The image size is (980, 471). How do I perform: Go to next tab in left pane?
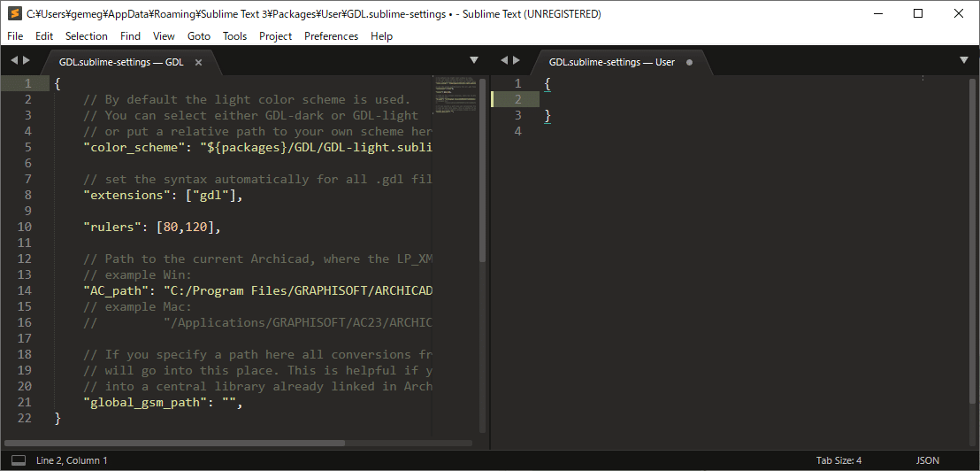[26, 60]
